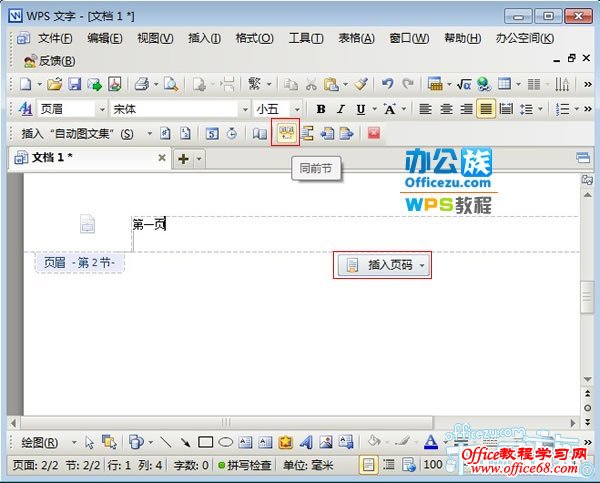Open the font dropdown showing 宋体
This screenshot has height=483, width=600.
coord(245,109)
